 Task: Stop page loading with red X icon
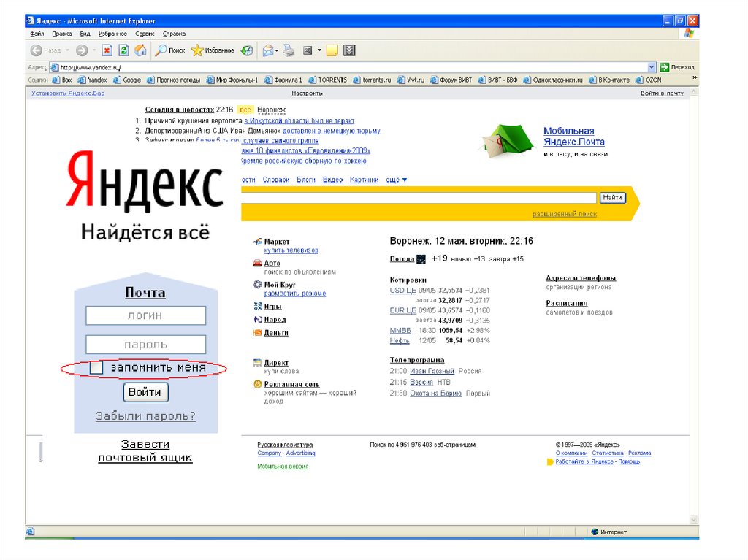pos(107,50)
